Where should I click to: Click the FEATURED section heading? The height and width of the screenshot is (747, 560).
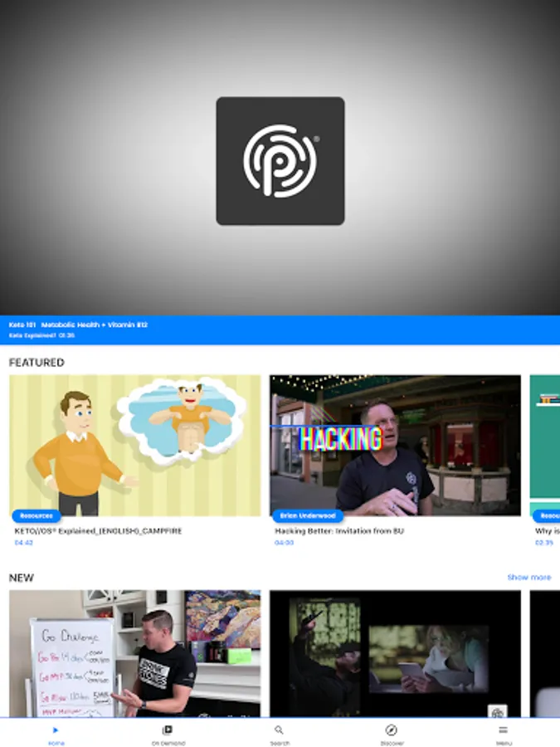(x=37, y=363)
